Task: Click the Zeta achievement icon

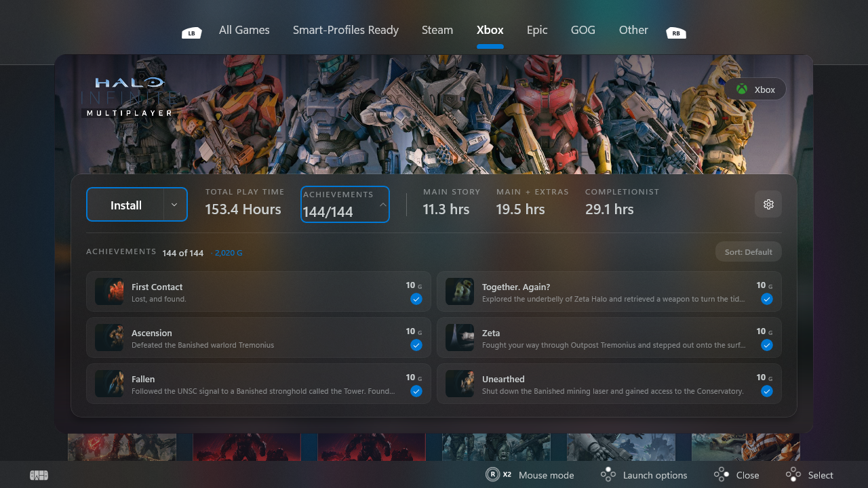Action: coord(460,338)
